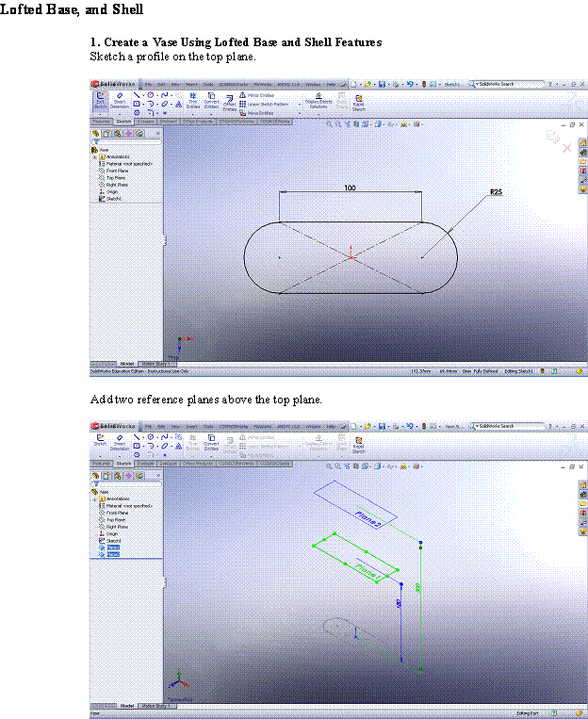Image resolution: width=588 pixels, height=719 pixels.
Task: Select Smart Dimension in the upper SolidWorks window
Action: 120,101
